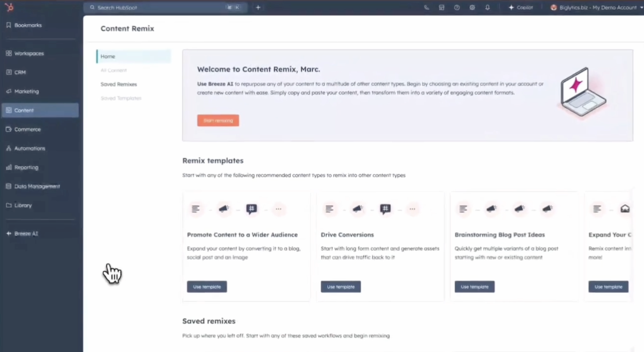Select the All Content tab
644x352 pixels.
coord(113,70)
